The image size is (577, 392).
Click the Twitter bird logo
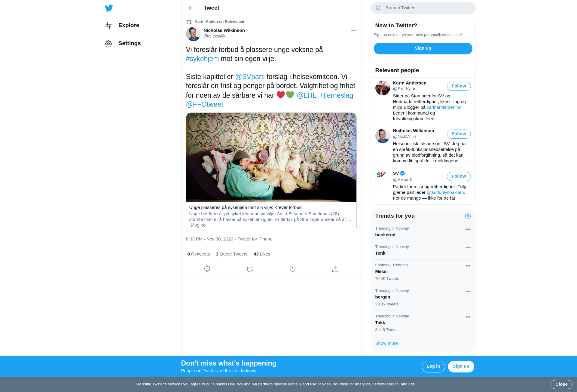[109, 8]
